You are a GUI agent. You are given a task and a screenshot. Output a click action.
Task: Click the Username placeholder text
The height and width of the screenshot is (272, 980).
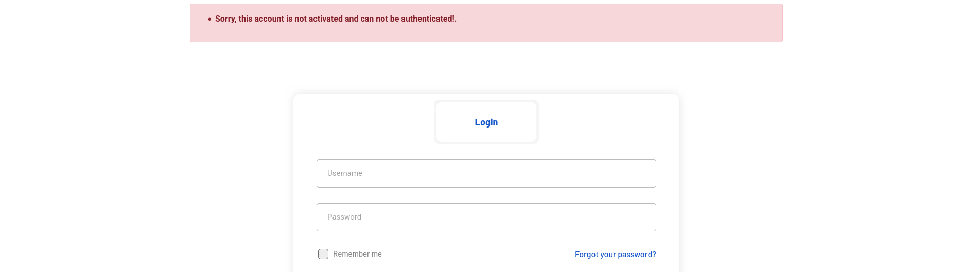point(345,173)
